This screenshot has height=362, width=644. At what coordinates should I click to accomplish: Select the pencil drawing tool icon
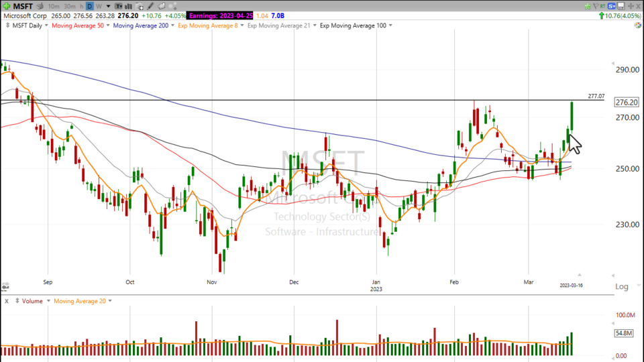pyautogui.click(x=150, y=6)
